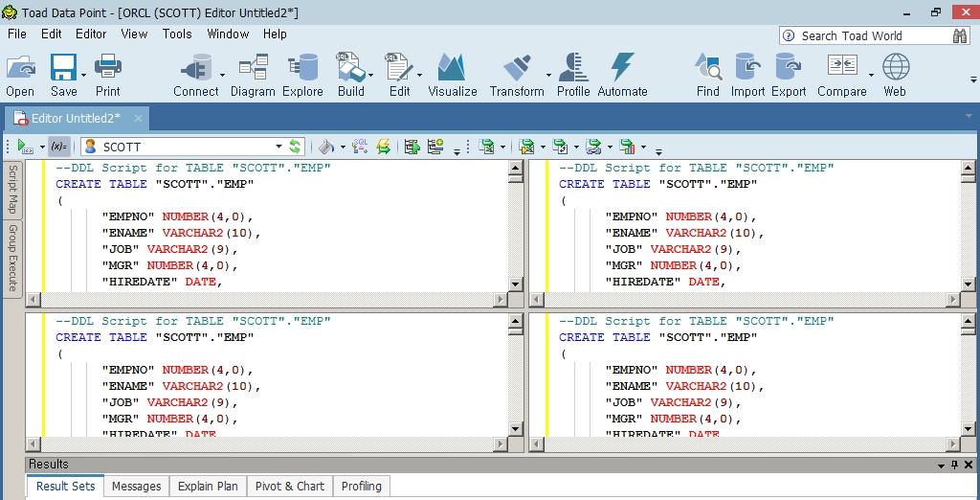This screenshot has height=500, width=980.
Task: Open the Import tool
Action: pyautogui.click(x=747, y=75)
